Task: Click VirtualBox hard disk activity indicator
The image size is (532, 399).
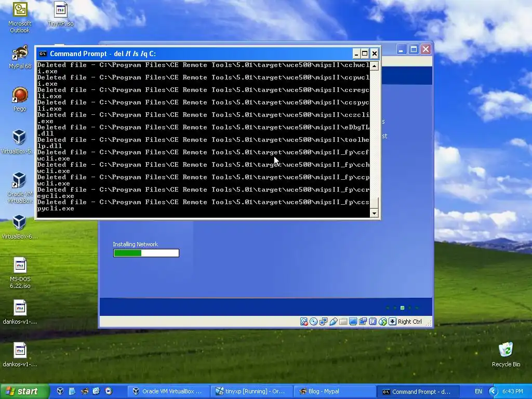Action: click(x=303, y=322)
